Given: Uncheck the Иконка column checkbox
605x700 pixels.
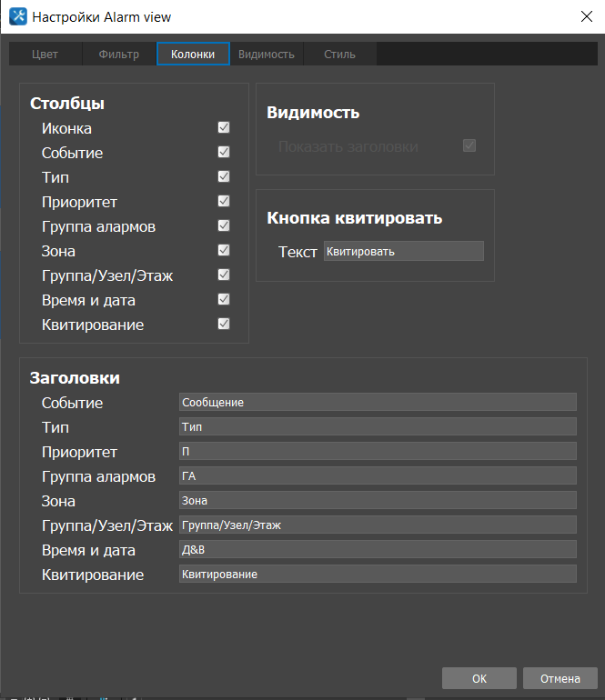Looking at the screenshot, I should (224, 128).
